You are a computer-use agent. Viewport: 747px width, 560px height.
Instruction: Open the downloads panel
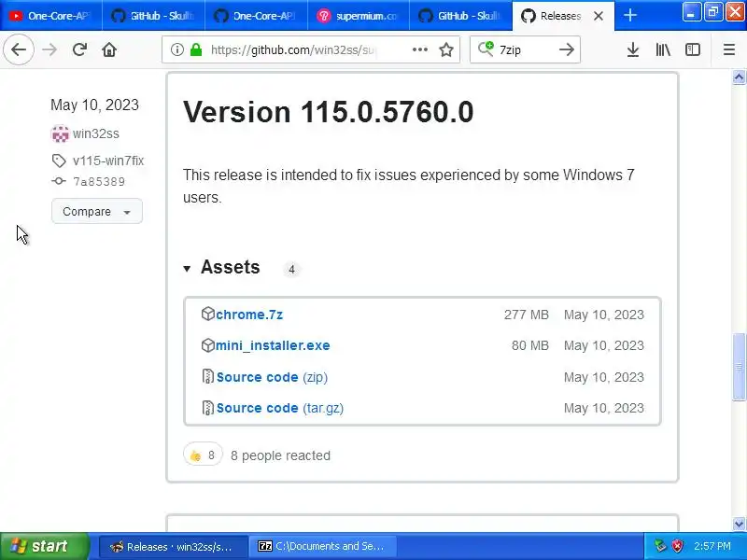(x=633, y=49)
